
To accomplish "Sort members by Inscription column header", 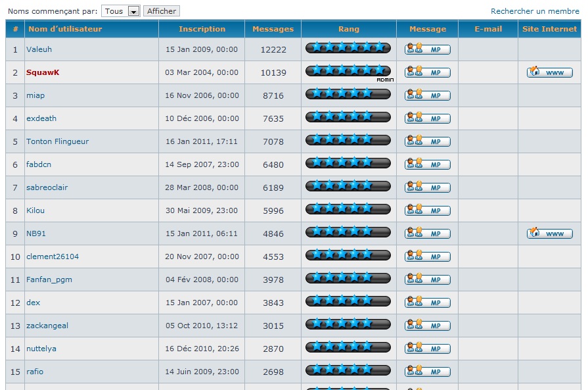I will click(x=202, y=29).
